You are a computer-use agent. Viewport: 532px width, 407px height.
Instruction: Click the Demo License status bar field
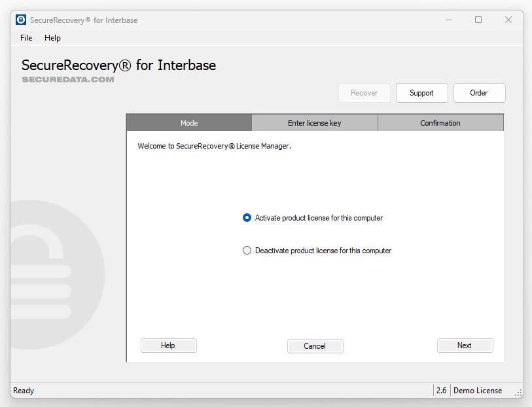478,391
